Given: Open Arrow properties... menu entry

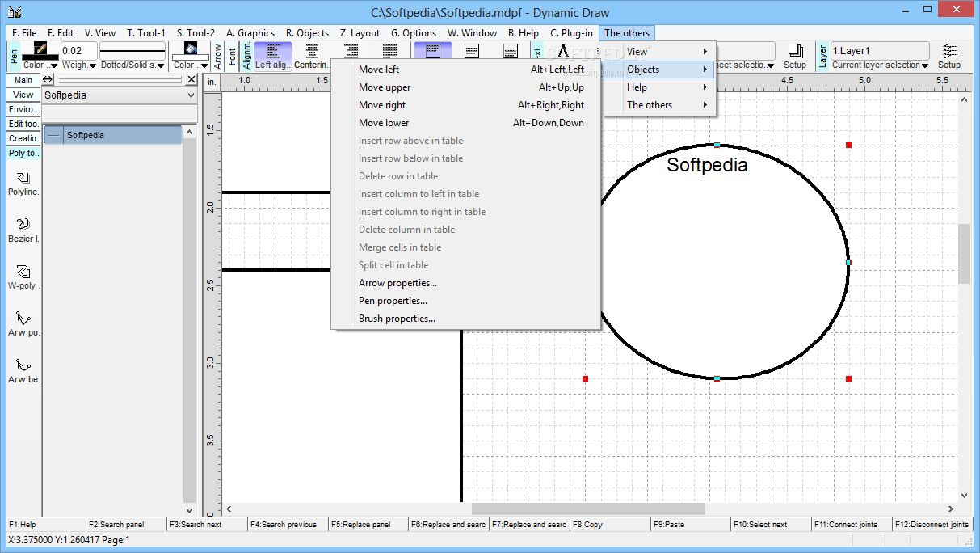Looking at the screenshot, I should tap(465, 283).
